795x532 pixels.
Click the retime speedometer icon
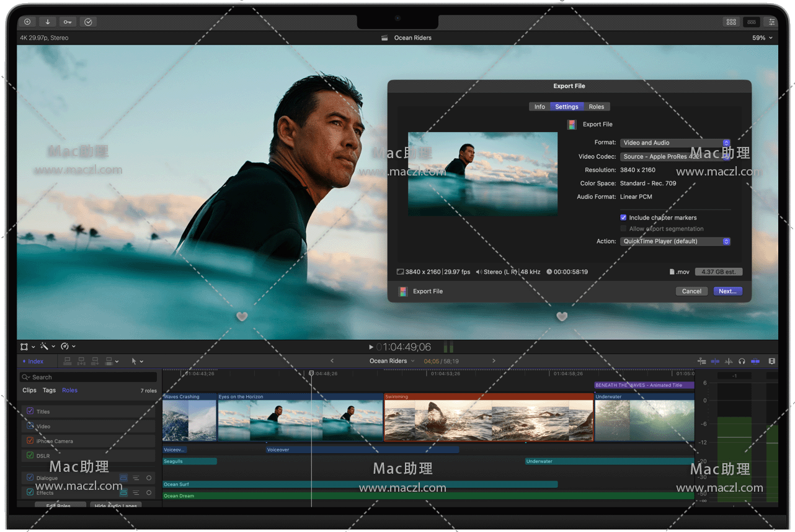[65, 347]
